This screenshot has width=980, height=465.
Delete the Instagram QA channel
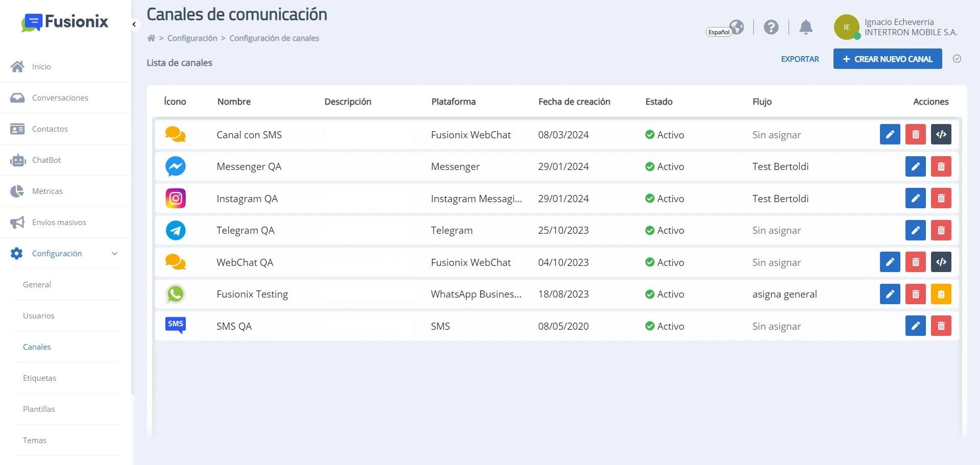[941, 198]
